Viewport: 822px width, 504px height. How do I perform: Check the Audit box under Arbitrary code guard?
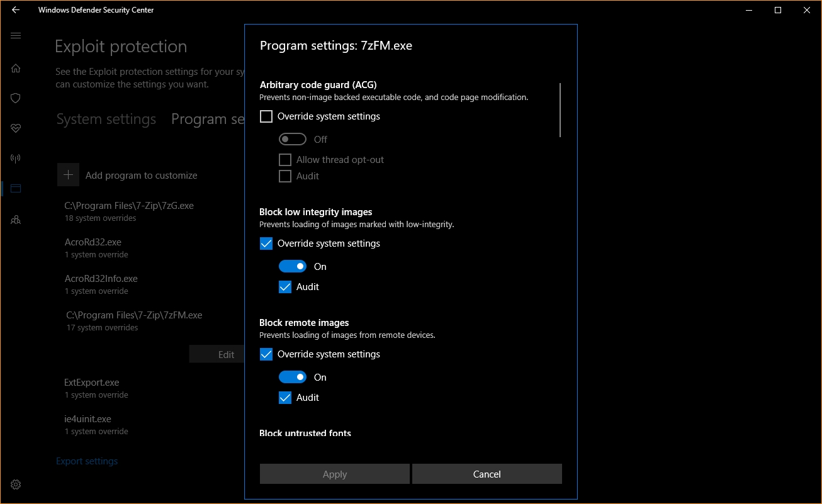[x=285, y=176]
